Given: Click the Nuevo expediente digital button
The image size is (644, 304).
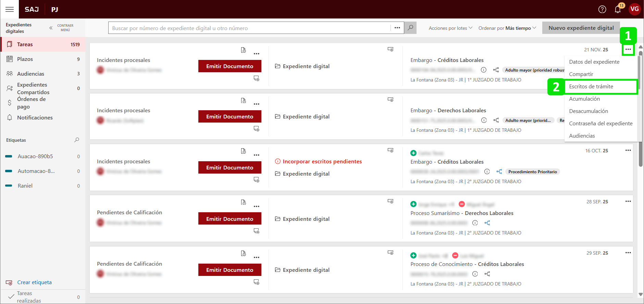Looking at the screenshot, I should pyautogui.click(x=581, y=28).
